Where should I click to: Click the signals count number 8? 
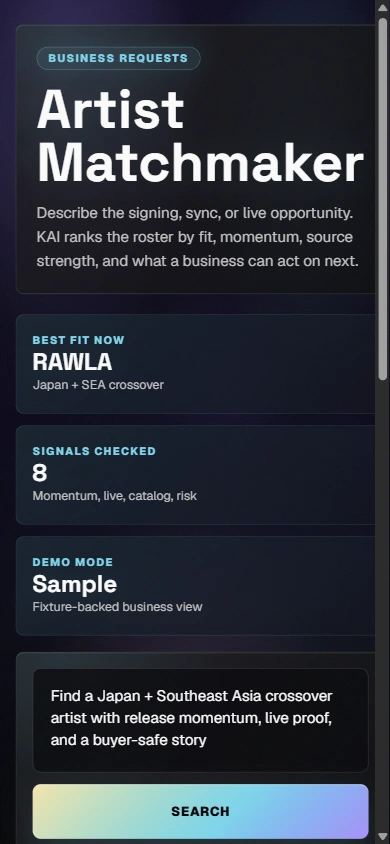[40, 473]
